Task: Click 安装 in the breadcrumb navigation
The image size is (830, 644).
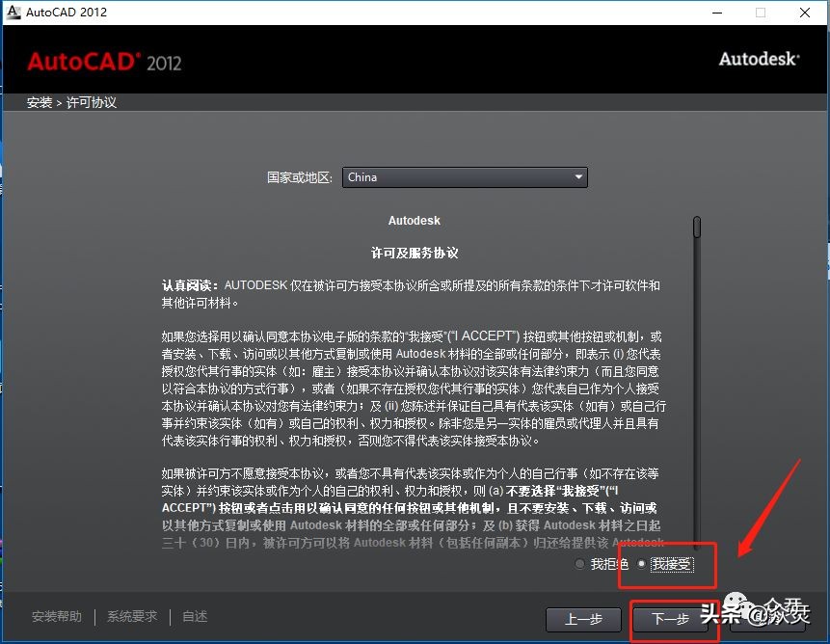Action: click(x=39, y=102)
